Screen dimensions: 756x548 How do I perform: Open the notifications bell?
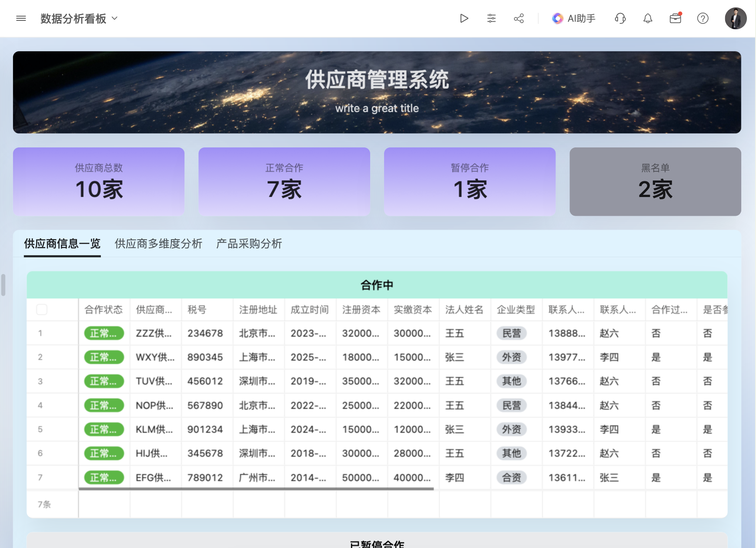click(x=647, y=18)
